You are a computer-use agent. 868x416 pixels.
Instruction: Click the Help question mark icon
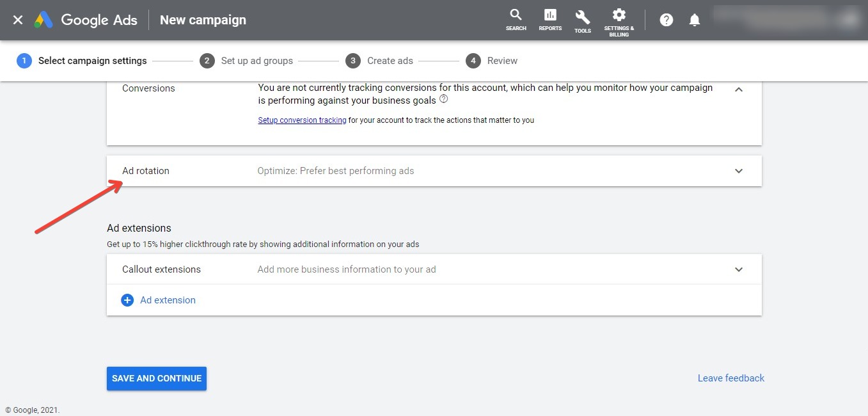[x=667, y=20]
